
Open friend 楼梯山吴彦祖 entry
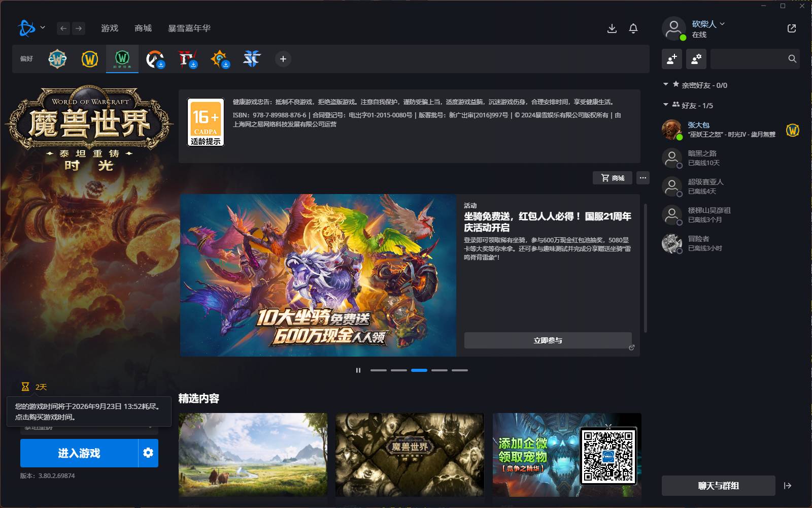tap(731, 215)
